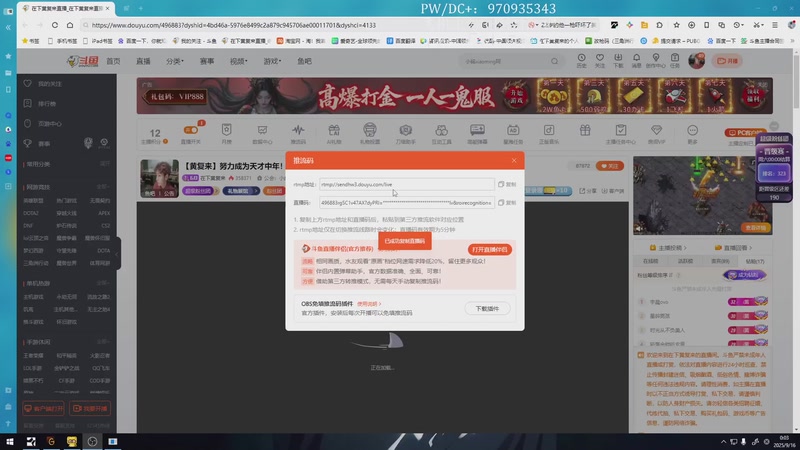800x450 pixels.
Task: Click the game video thumbnail on right
Action: click(694, 195)
